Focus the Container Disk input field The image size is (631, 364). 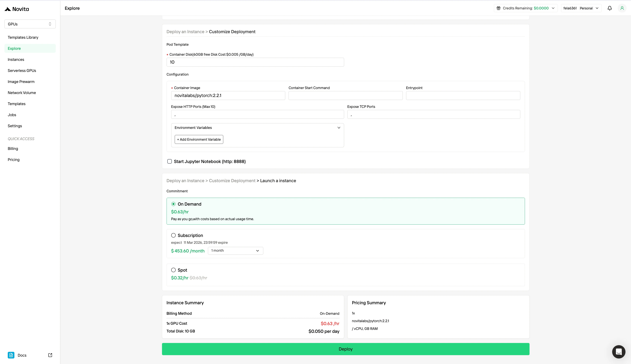click(x=255, y=62)
